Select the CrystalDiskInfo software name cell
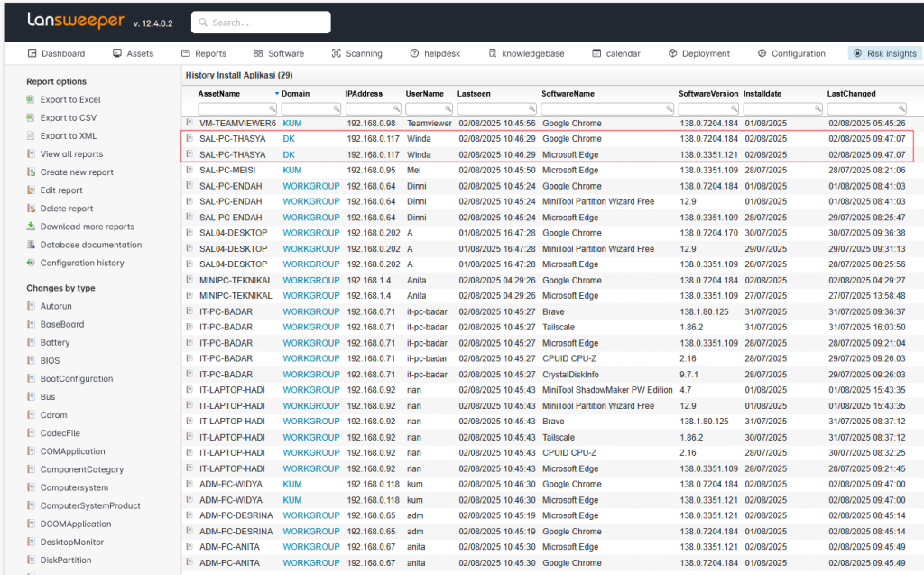Image resolution: width=924 pixels, height=575 pixels. tap(570, 375)
